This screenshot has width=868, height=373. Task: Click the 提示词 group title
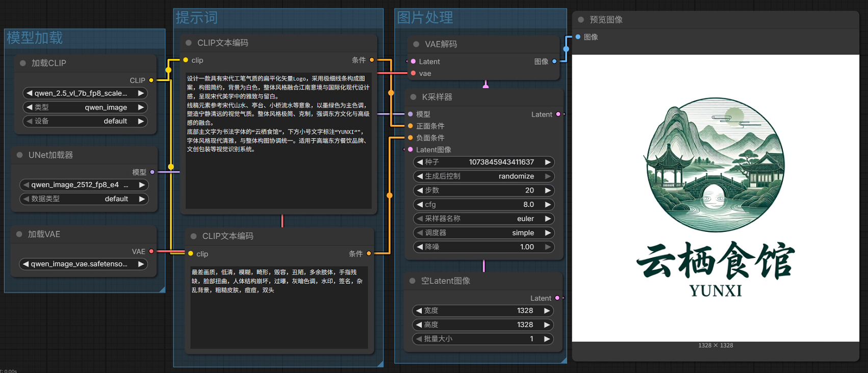197,18
